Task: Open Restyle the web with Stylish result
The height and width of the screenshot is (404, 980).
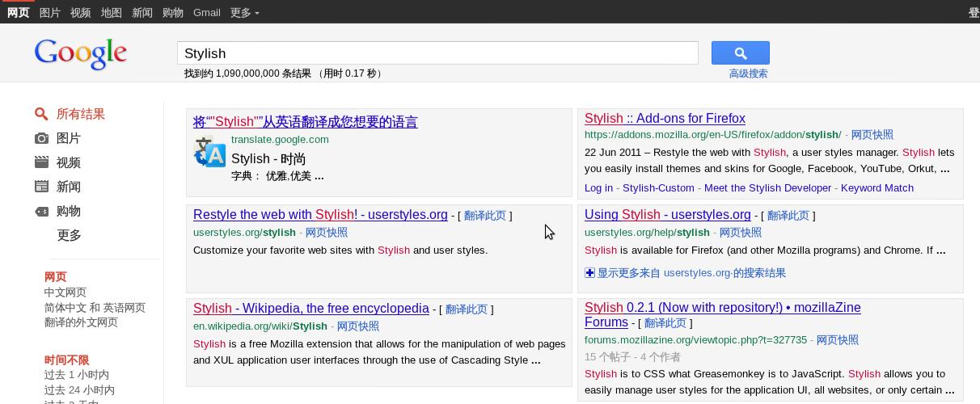Action: (x=320, y=215)
